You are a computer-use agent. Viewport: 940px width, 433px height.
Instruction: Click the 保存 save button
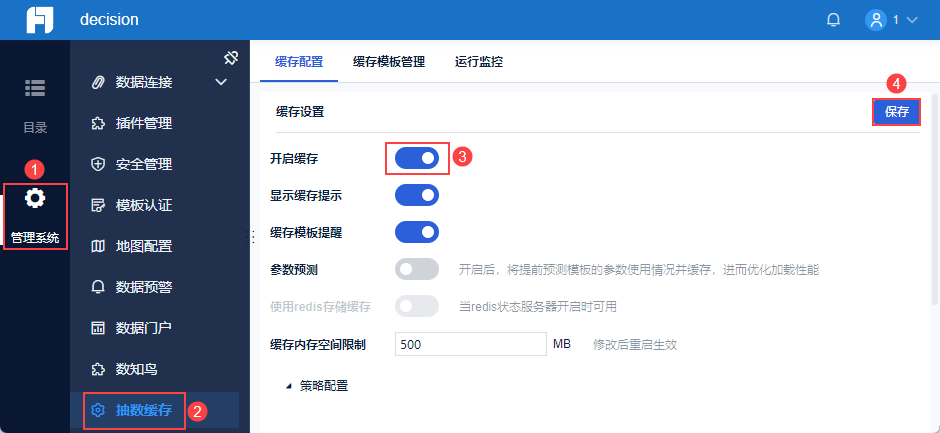896,112
